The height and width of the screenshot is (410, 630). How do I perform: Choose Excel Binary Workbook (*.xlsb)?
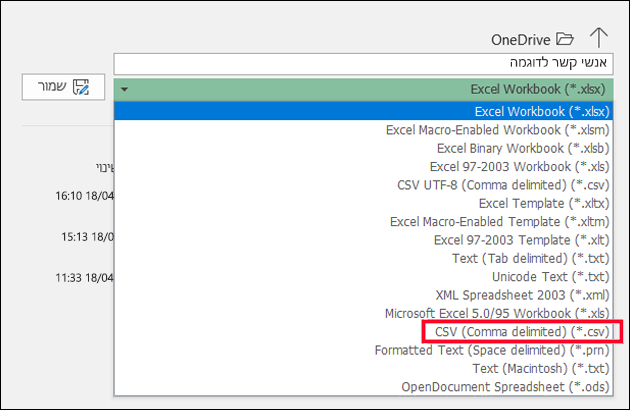coord(363,148)
